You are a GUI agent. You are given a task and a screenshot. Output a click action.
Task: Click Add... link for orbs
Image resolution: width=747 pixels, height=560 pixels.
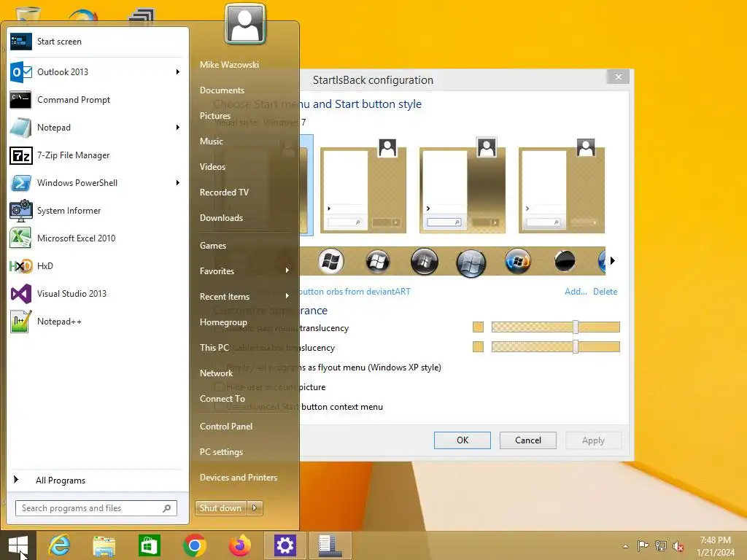point(576,292)
